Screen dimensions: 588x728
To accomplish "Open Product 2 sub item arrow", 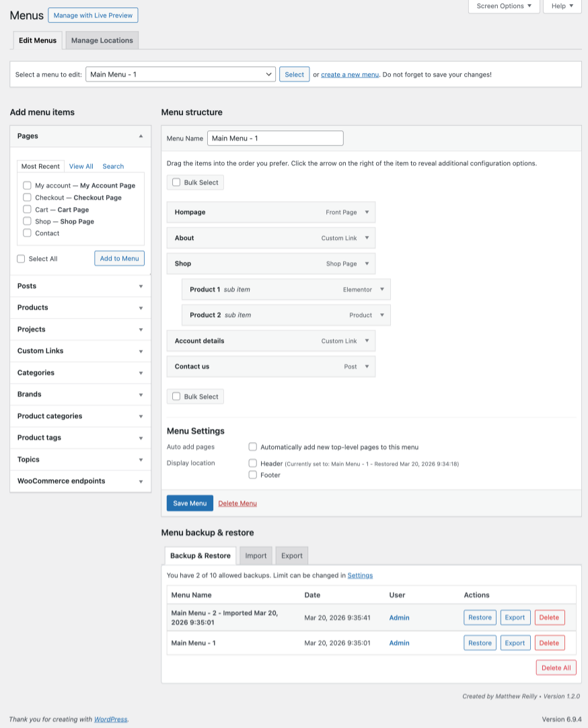I will tap(381, 315).
